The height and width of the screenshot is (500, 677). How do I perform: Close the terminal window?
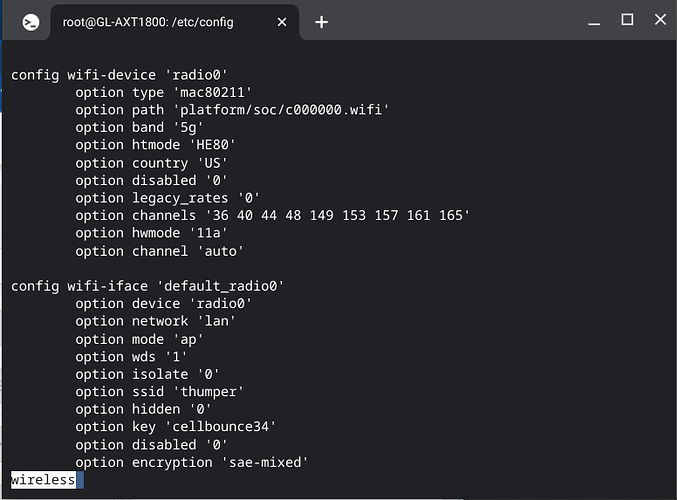point(660,19)
